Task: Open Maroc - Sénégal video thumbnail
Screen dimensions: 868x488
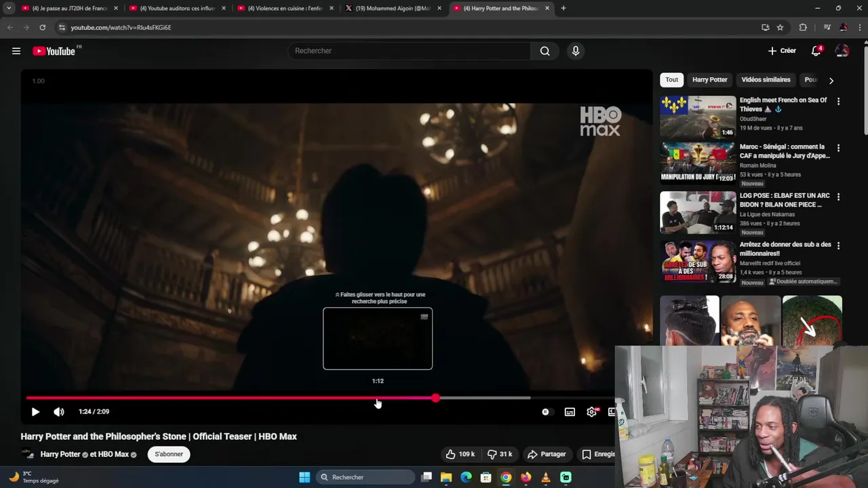Action: tap(698, 163)
